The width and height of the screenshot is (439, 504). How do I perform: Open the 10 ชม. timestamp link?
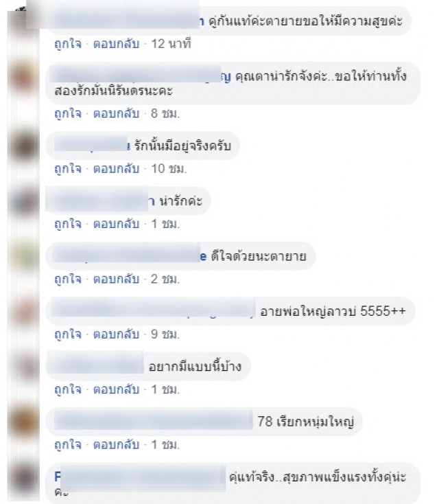[x=169, y=169]
